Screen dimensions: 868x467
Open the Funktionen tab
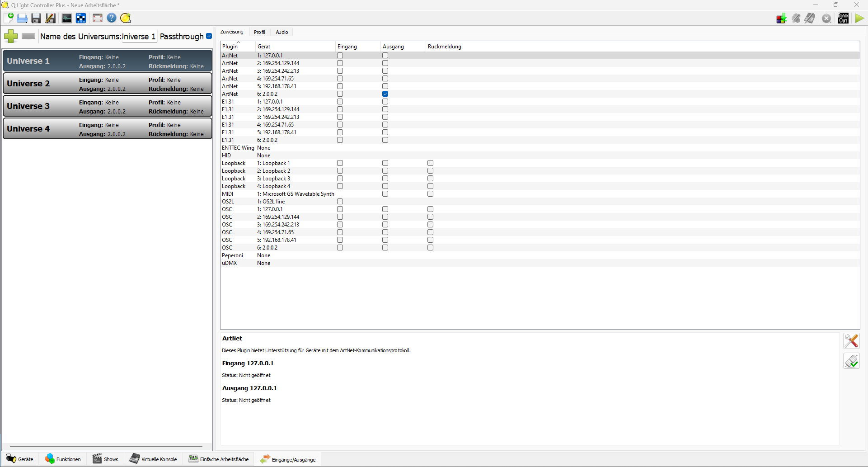point(63,459)
